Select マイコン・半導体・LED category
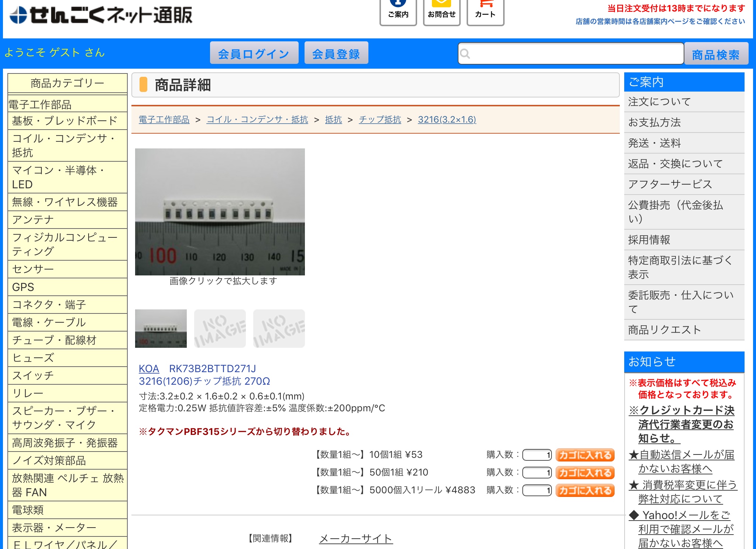756x549 pixels. [68, 177]
